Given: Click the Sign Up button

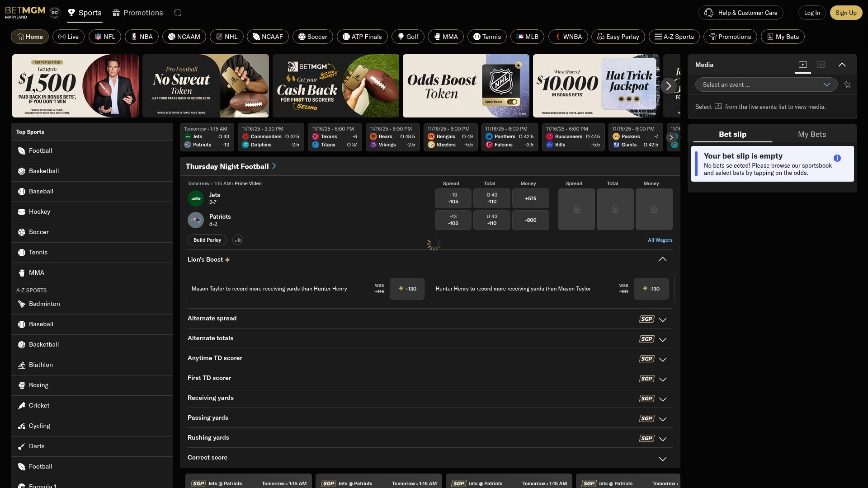Looking at the screenshot, I should point(846,13).
